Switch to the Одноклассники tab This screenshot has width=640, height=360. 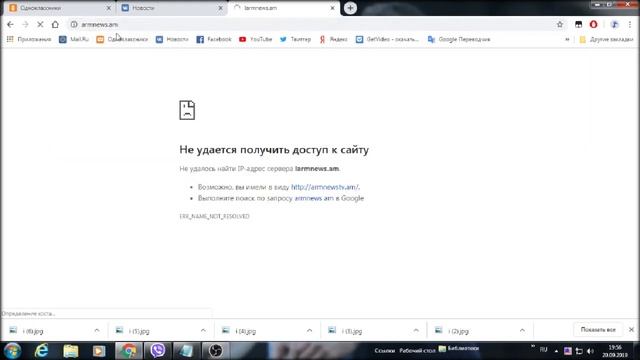[56, 8]
